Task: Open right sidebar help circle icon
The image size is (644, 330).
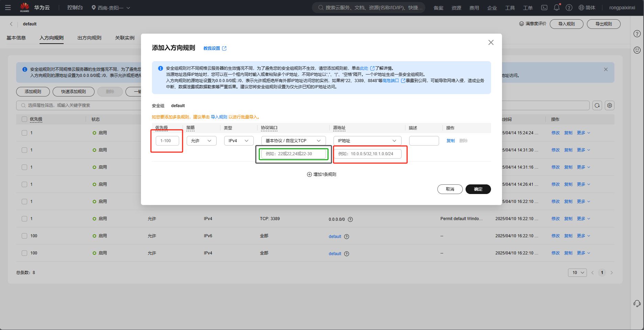Action: click(x=637, y=34)
